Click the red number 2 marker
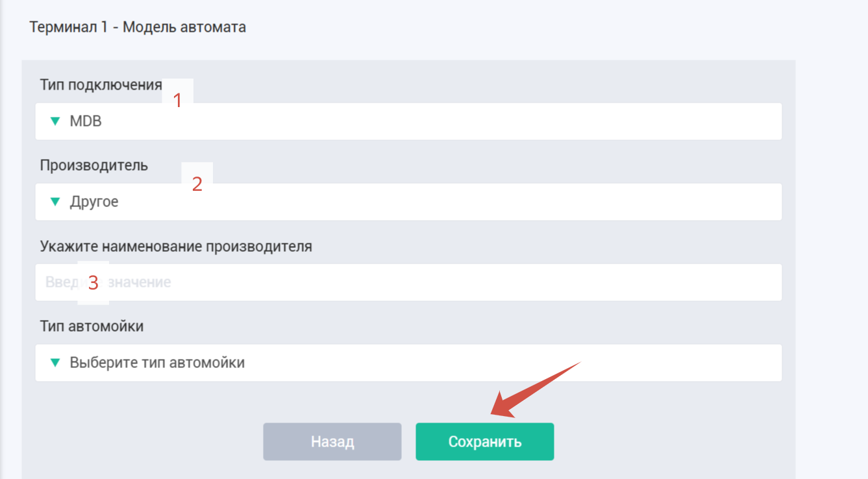The height and width of the screenshot is (479, 868). [197, 184]
